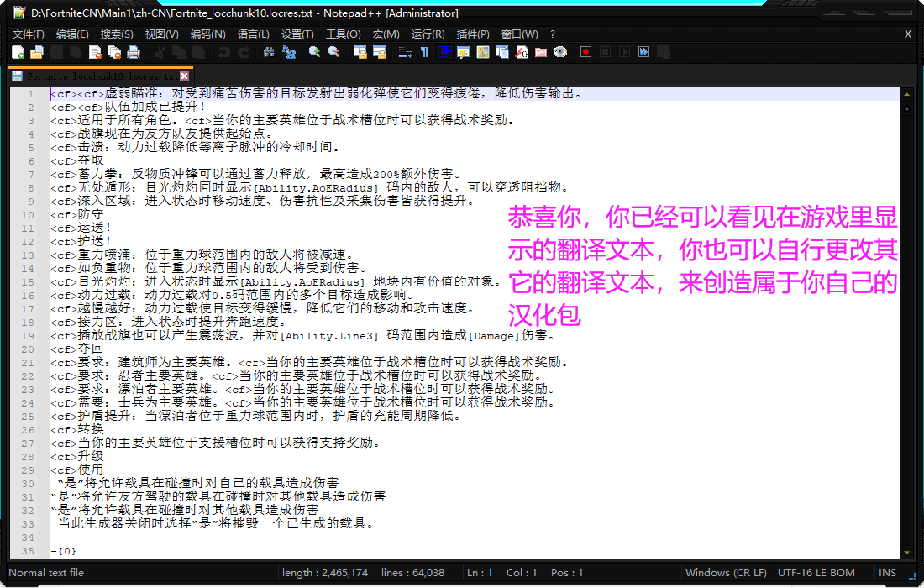Click the Paste toolbar icon

point(197,52)
